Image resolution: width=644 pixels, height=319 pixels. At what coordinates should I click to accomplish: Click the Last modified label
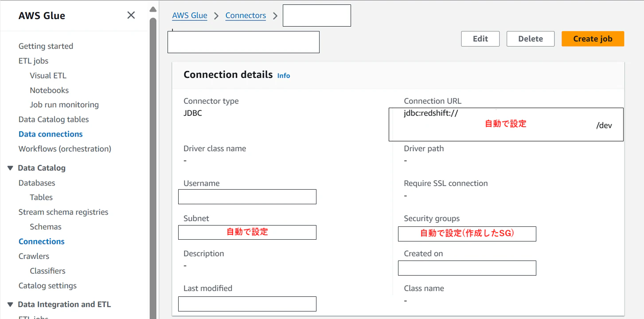(x=208, y=288)
